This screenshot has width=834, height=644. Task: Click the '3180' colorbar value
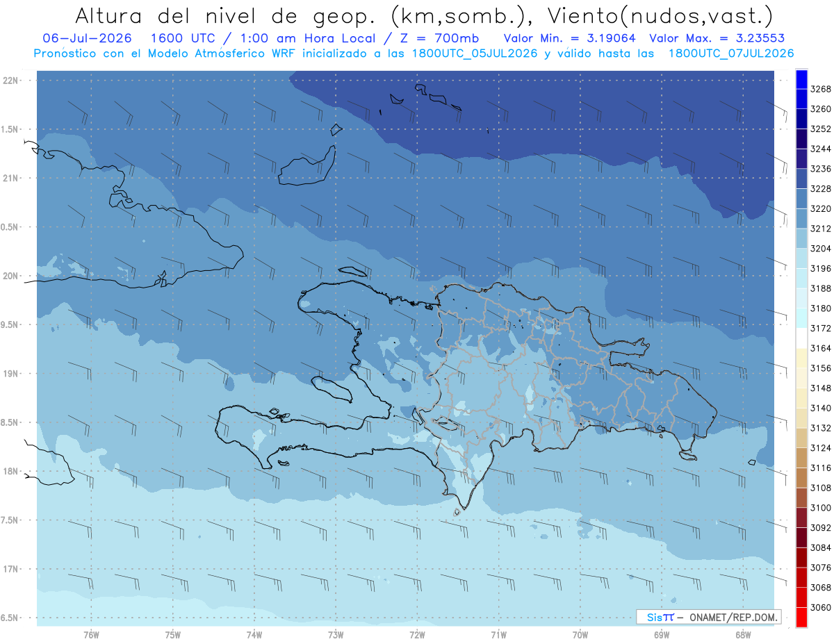click(821, 308)
